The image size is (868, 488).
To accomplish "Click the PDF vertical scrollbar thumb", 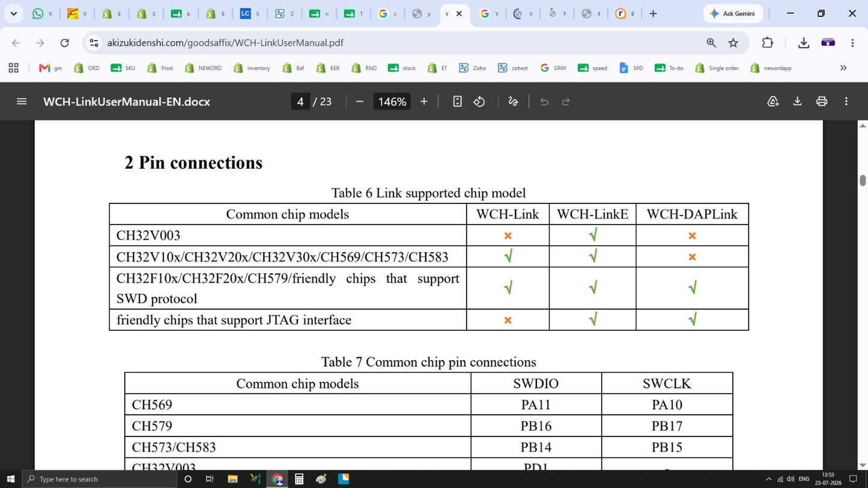I will [863, 180].
